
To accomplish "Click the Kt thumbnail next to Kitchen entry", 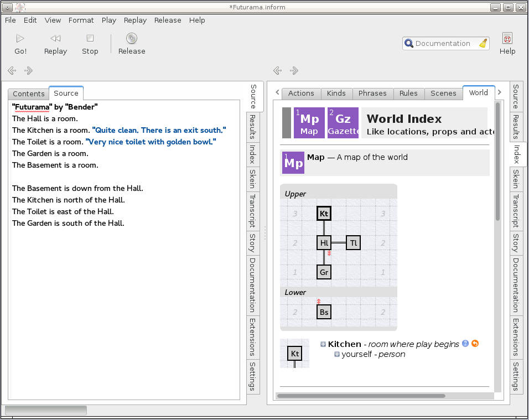I will [x=294, y=353].
